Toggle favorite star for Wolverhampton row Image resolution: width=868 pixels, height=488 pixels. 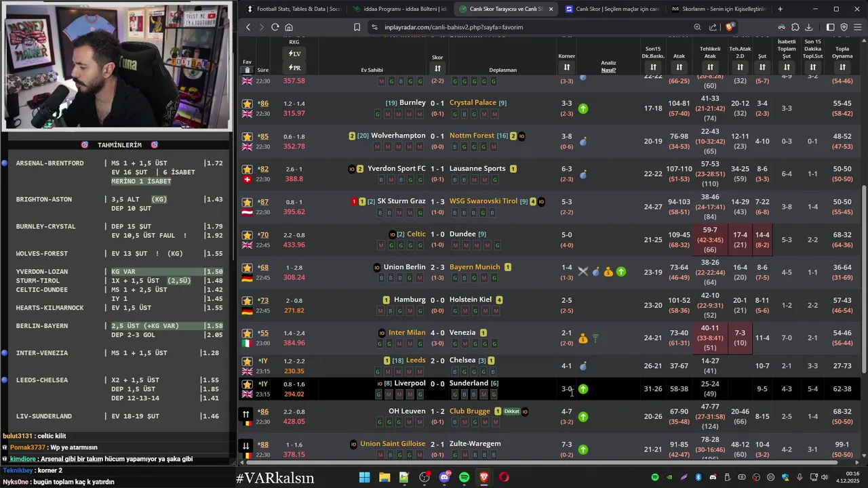pos(247,136)
